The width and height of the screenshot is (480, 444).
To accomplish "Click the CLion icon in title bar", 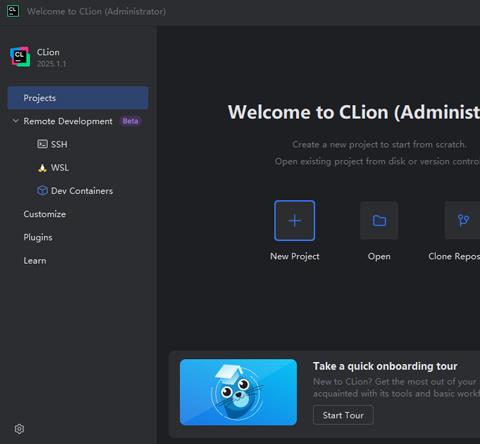I will [13, 11].
